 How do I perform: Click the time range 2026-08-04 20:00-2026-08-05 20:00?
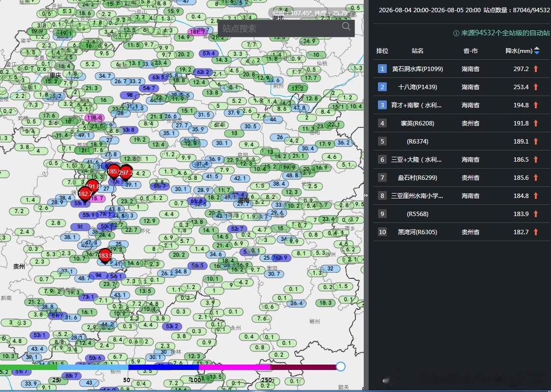(429, 10)
